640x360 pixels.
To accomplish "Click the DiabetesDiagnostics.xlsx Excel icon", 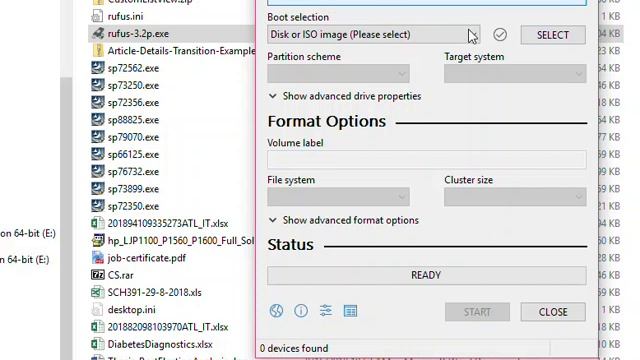I will pyautogui.click(x=98, y=344).
